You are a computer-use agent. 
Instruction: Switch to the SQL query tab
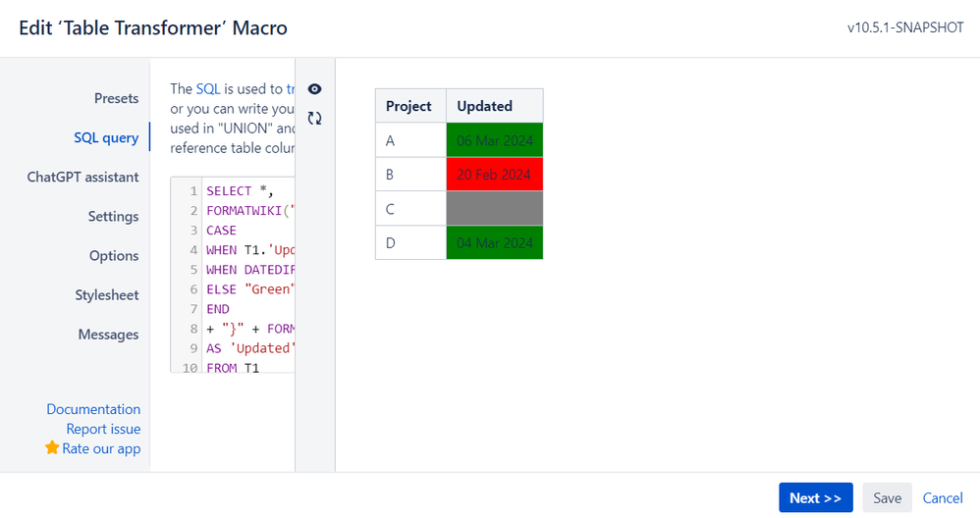(x=106, y=137)
